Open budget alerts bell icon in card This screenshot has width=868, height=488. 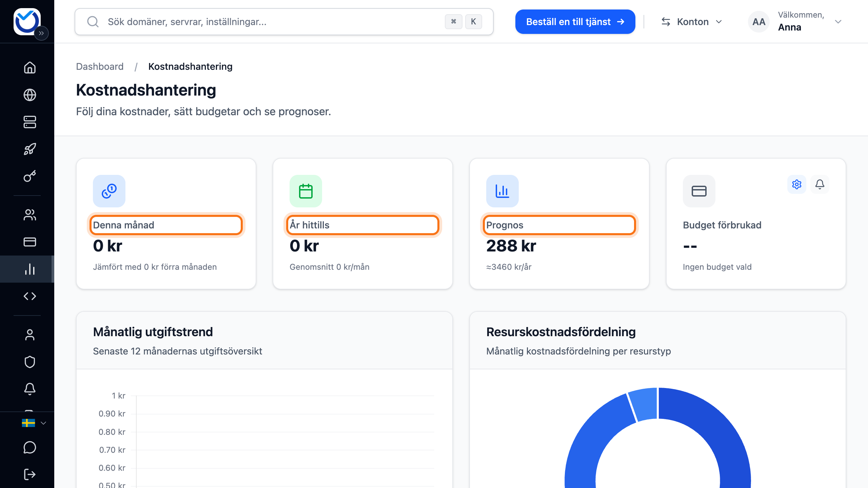click(820, 184)
